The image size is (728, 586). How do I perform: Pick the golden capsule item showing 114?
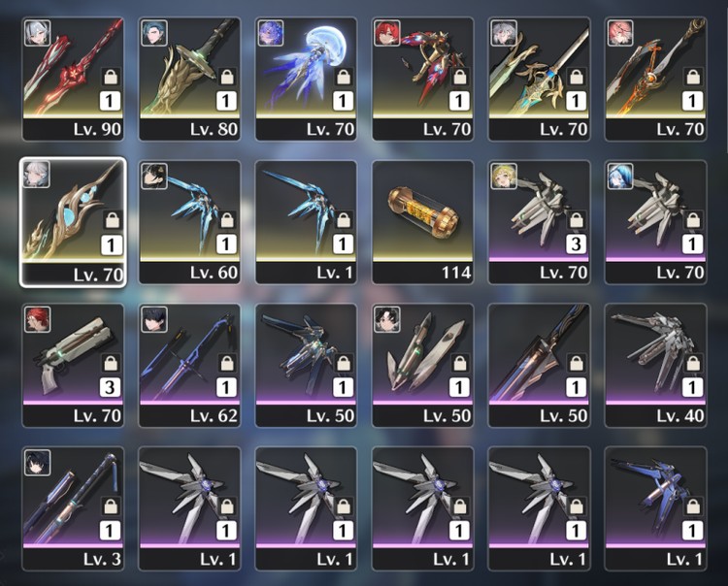(422, 222)
